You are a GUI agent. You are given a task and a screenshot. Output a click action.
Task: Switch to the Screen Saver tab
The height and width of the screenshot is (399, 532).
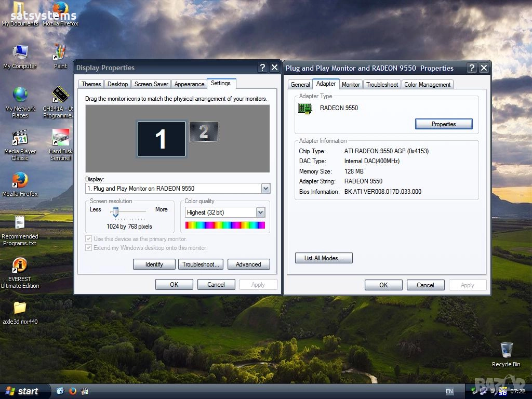(x=151, y=84)
